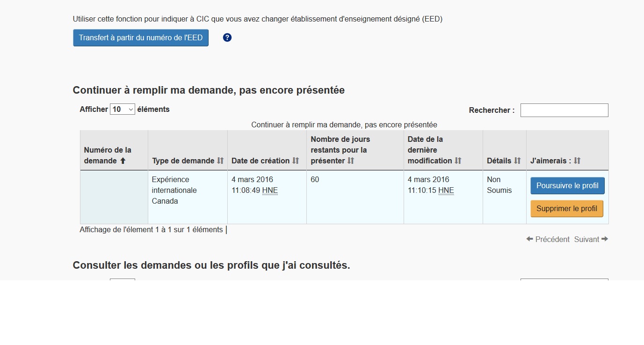The width and height of the screenshot is (644, 345).
Task: Sort by Nombre de jours restants column
Action: tap(351, 161)
